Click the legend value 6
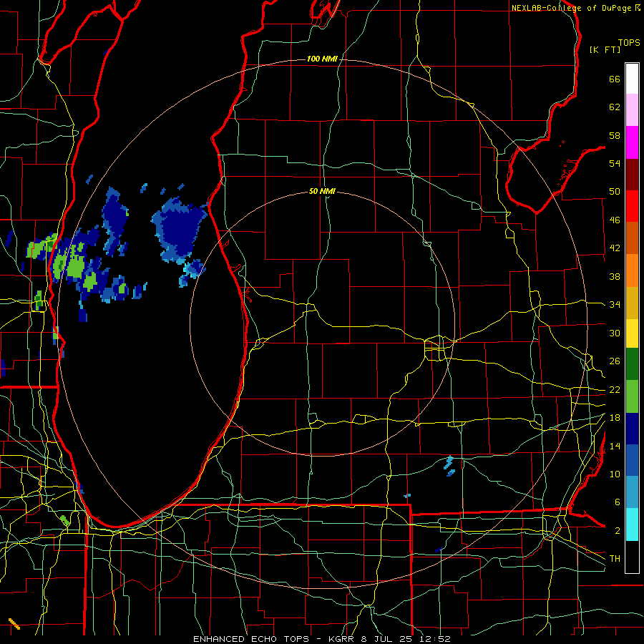Viewport: 644px width, 644px height. 617,502
